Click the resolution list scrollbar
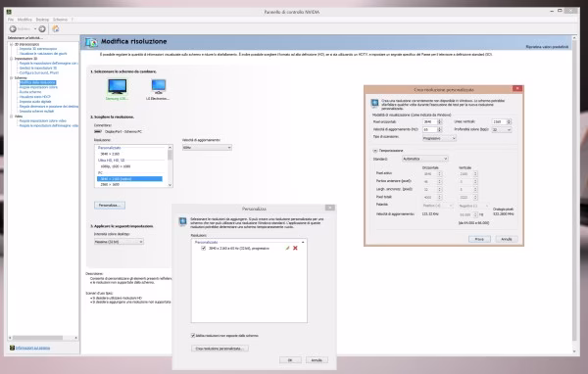The width and height of the screenshot is (588, 374). point(170,166)
